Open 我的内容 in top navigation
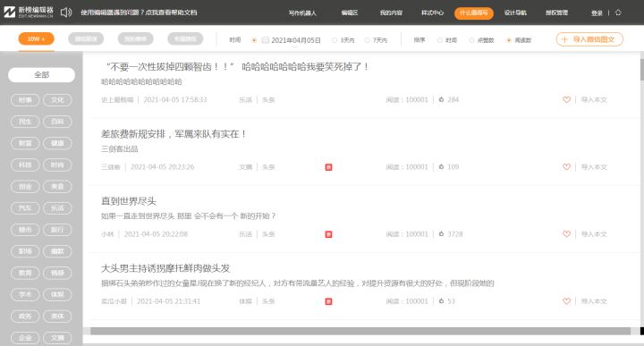 point(391,13)
